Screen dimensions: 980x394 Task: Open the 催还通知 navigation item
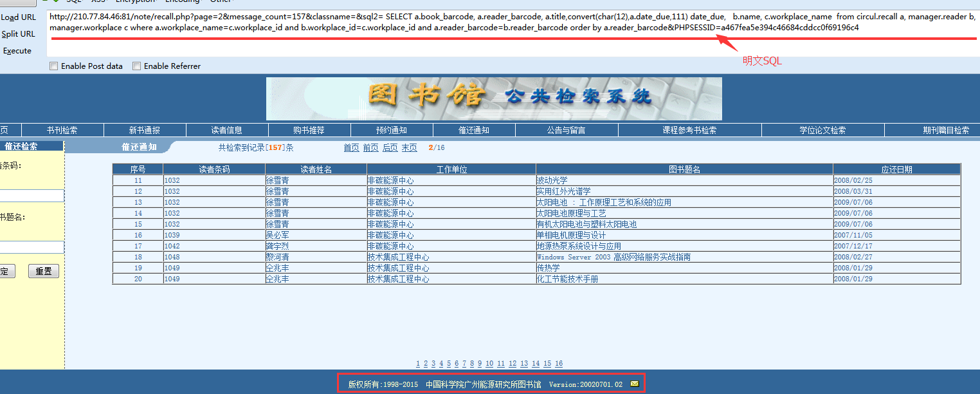pos(474,130)
